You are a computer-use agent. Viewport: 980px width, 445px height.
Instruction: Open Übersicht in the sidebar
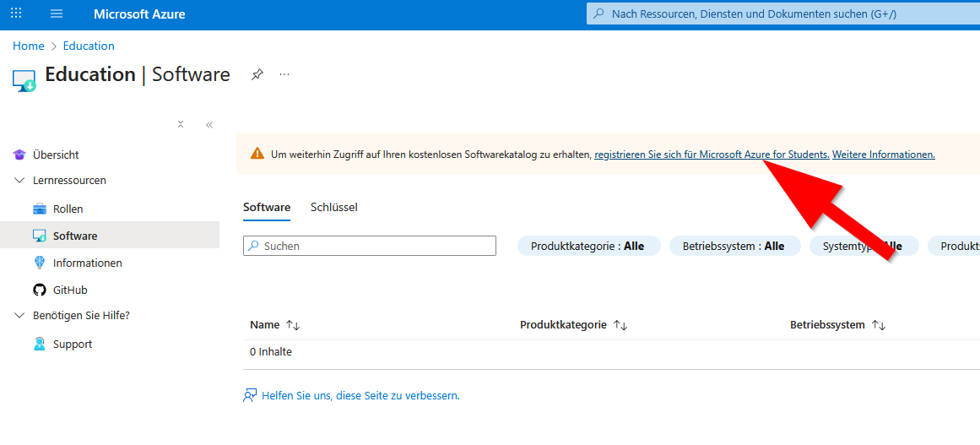point(56,155)
